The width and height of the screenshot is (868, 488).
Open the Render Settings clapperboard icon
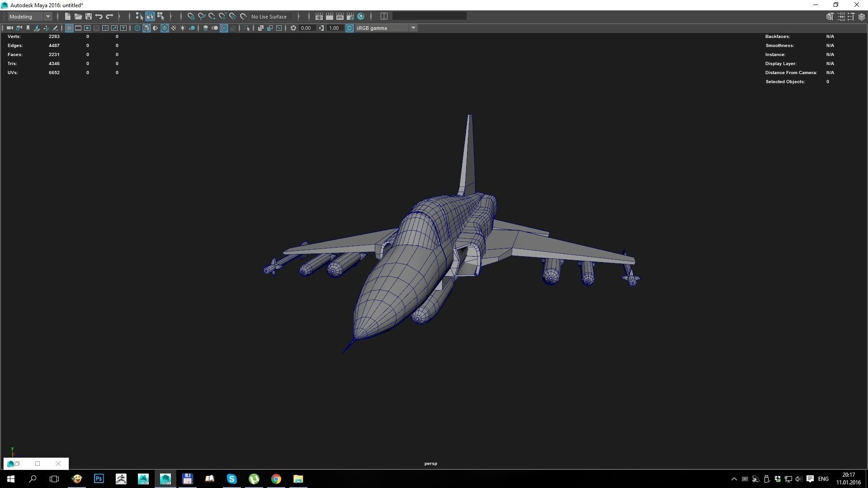(x=350, y=16)
